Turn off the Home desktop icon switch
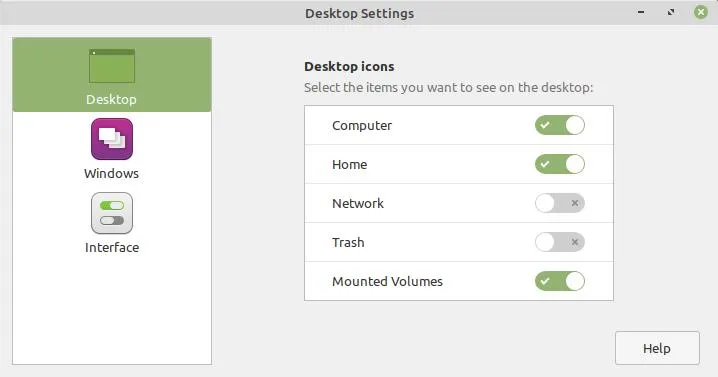Image resolution: width=718 pixels, height=377 pixels. coord(560,164)
